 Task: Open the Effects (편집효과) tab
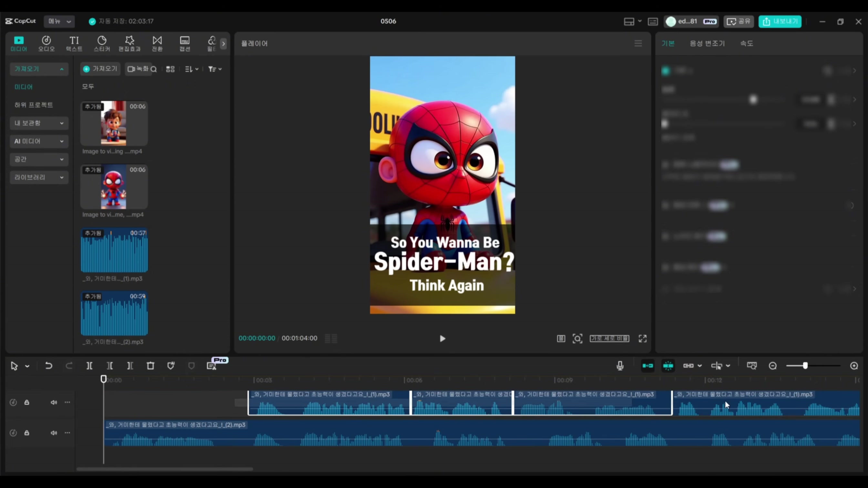129,44
